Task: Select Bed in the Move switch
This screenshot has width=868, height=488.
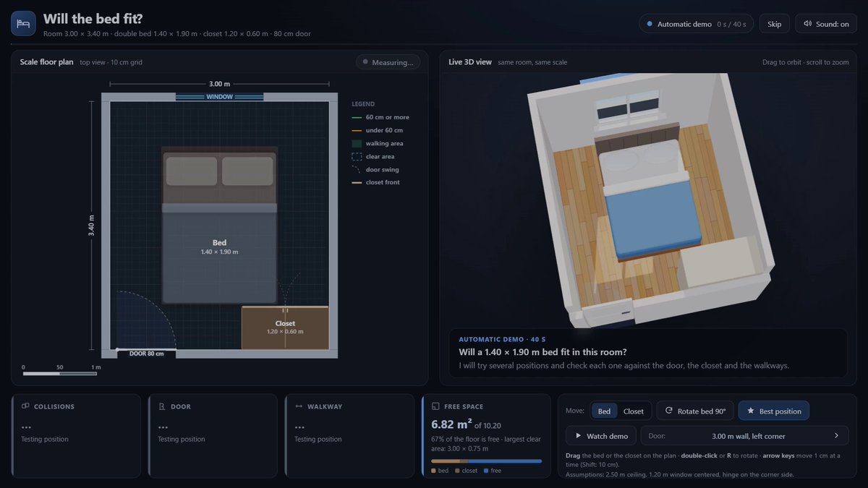Action: pyautogui.click(x=604, y=411)
